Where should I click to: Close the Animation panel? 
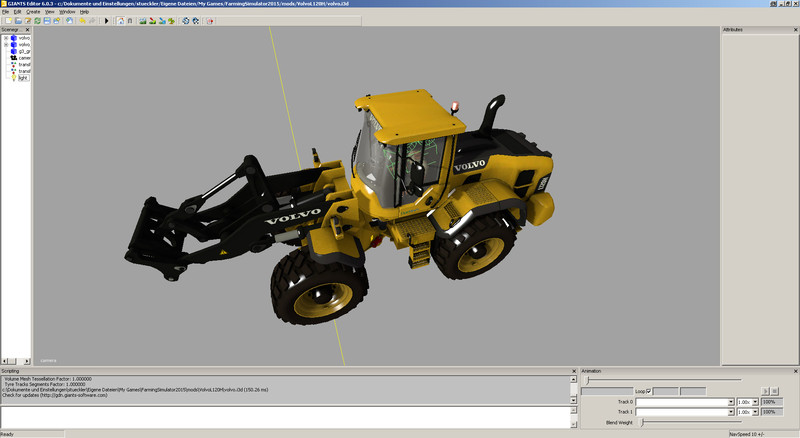pyautogui.click(x=795, y=371)
